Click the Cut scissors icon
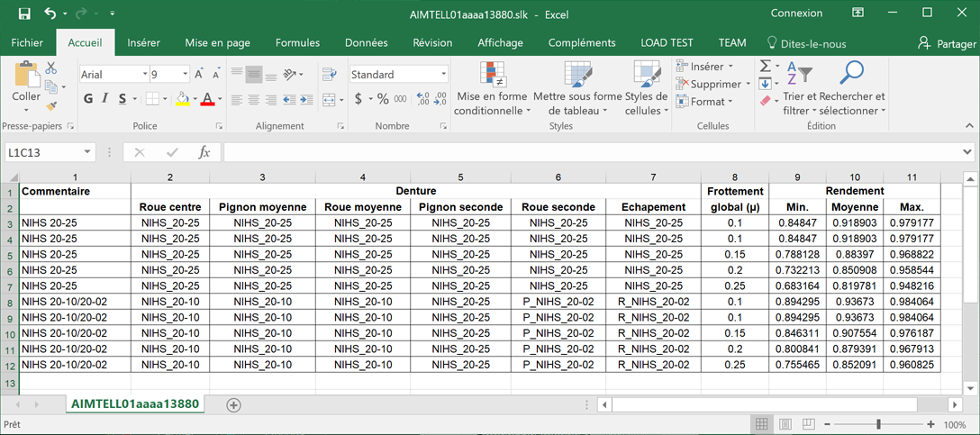Image resolution: width=980 pixels, height=435 pixels. tap(51, 68)
